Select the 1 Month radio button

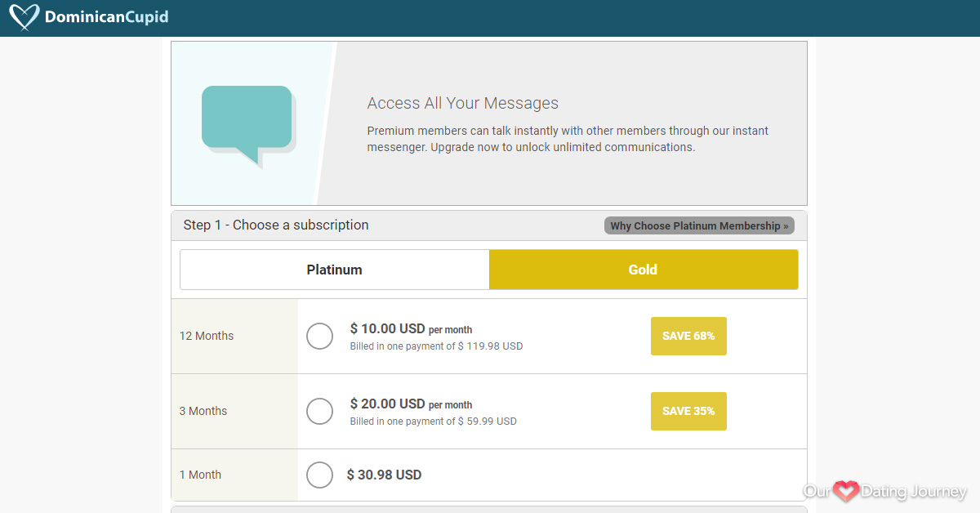(x=319, y=475)
